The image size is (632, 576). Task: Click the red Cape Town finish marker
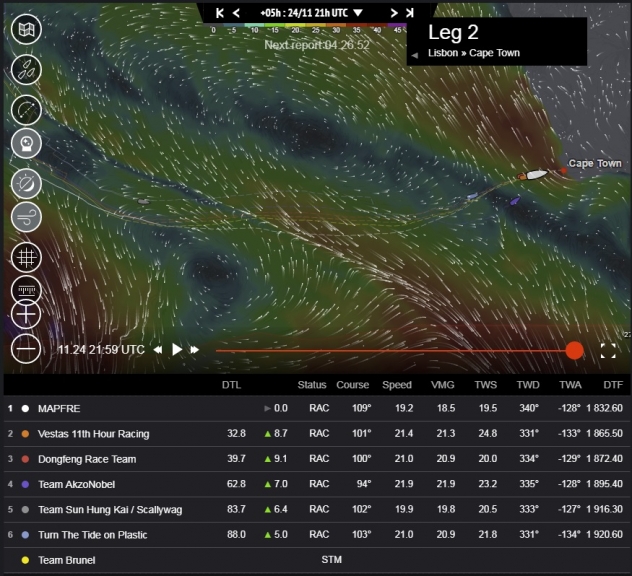tap(563, 171)
